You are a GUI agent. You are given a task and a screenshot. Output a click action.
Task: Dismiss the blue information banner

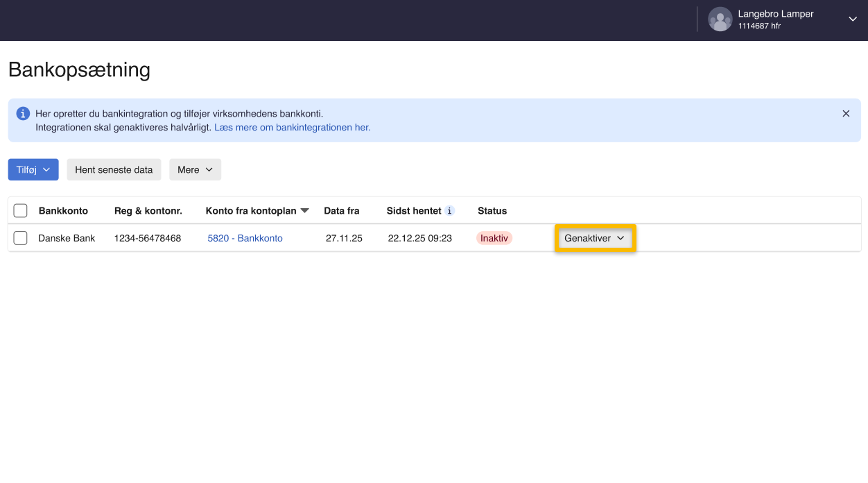point(846,113)
